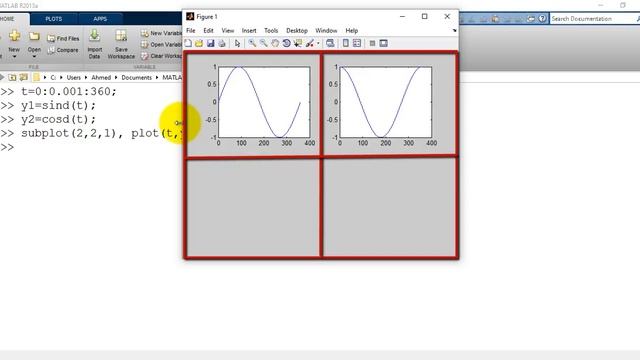Click the Insert Colorbar icon
640x360 pixels.
[x=346, y=43]
